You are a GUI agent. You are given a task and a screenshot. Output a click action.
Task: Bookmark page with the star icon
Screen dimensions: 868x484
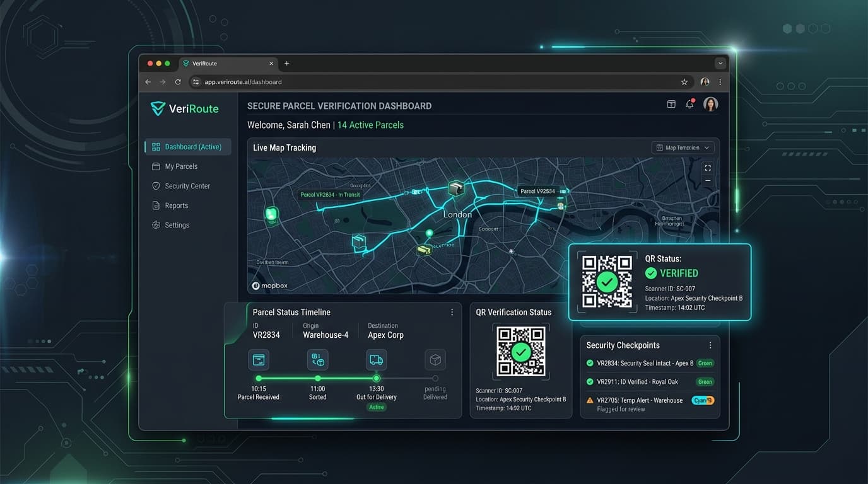pyautogui.click(x=684, y=82)
